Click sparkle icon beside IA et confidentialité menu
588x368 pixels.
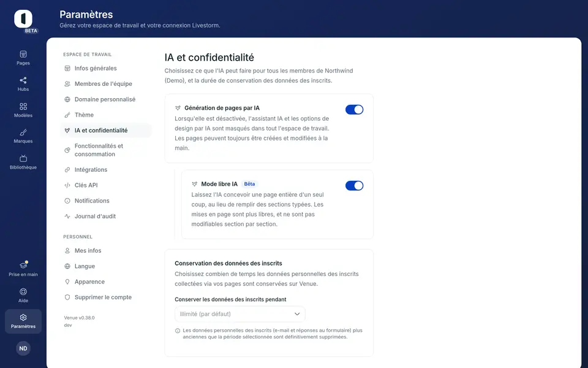coord(67,130)
